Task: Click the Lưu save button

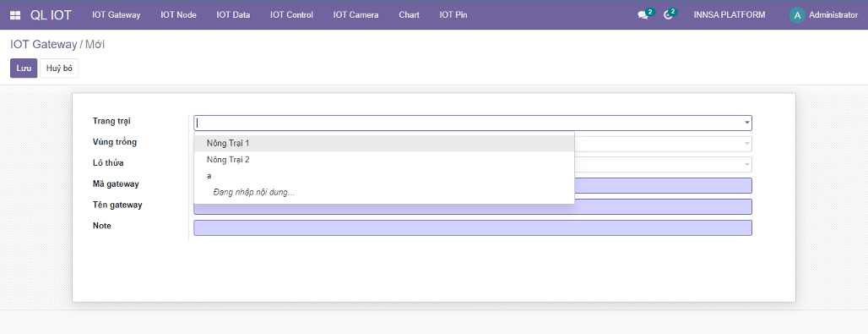Action: point(24,68)
